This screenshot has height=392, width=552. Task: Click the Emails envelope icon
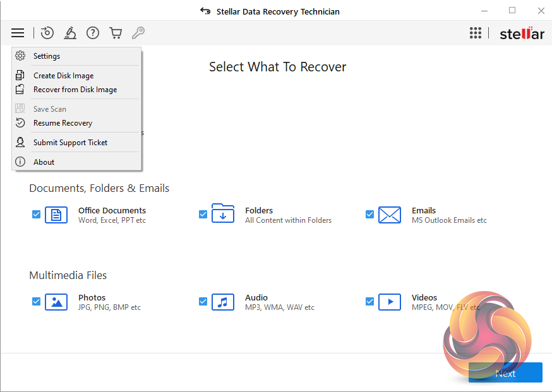[390, 215]
